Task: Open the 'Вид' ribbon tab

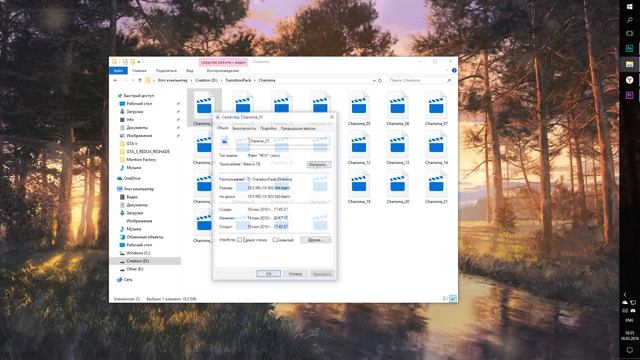Action: [190, 71]
